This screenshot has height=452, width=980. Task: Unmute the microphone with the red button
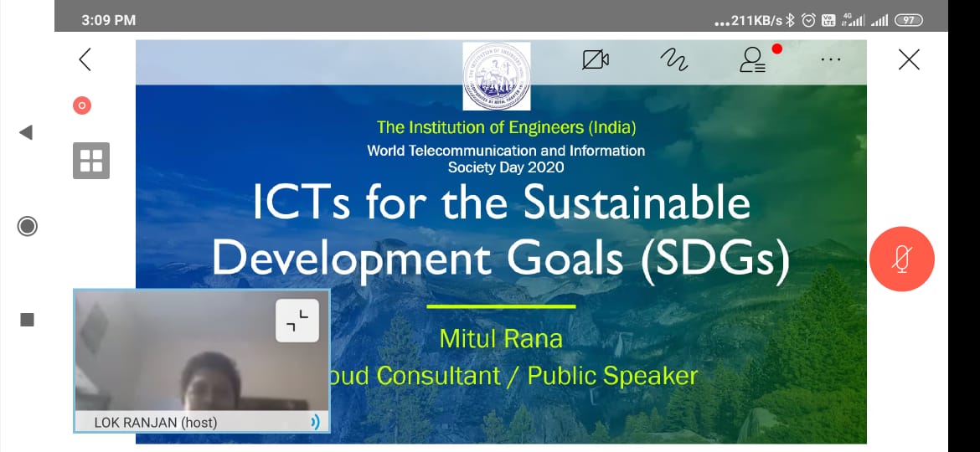click(x=901, y=259)
